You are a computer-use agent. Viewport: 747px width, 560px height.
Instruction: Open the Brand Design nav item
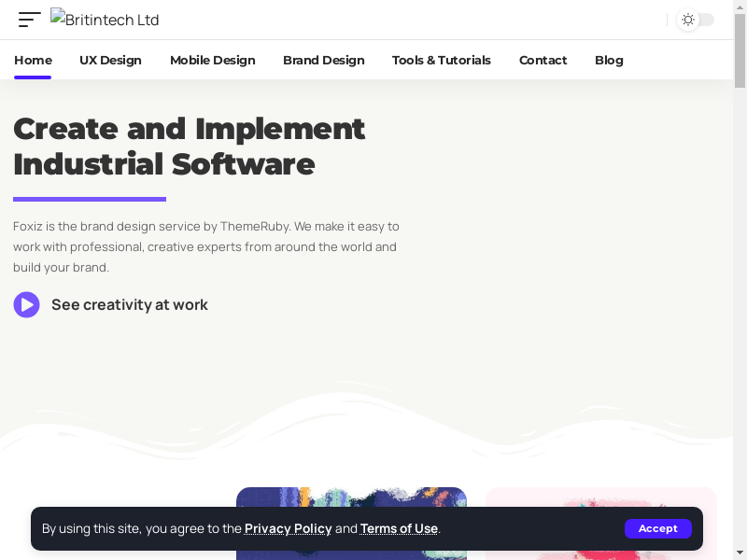(x=323, y=60)
